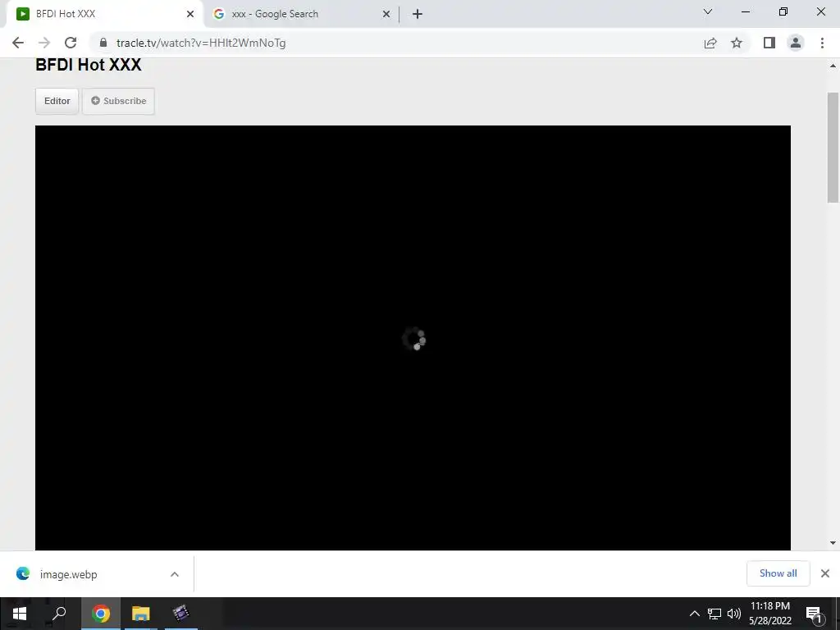Click the Editor button
The width and height of the screenshot is (840, 630).
(57, 101)
